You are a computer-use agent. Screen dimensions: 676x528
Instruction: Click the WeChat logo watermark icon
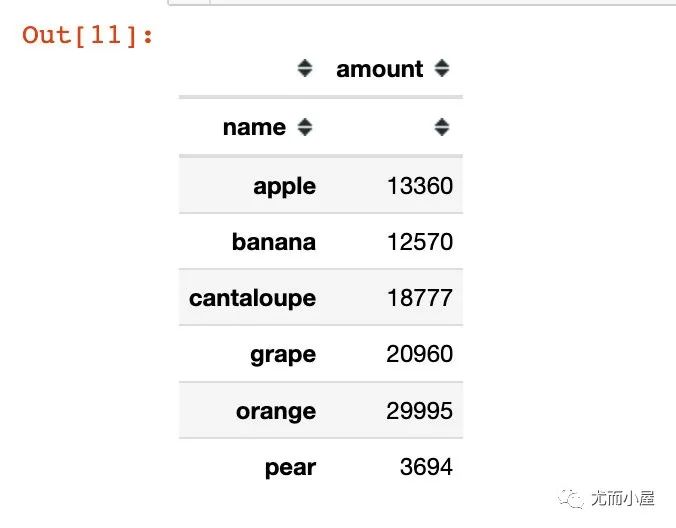[571, 499]
